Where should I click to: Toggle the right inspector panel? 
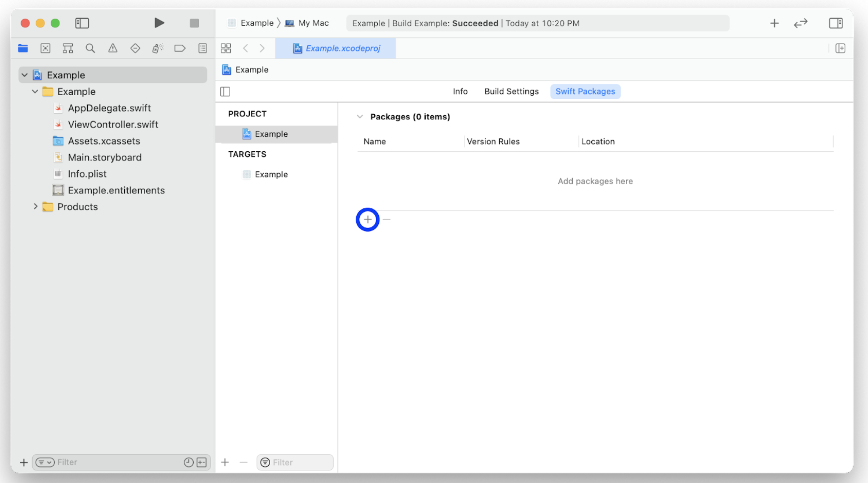[836, 23]
